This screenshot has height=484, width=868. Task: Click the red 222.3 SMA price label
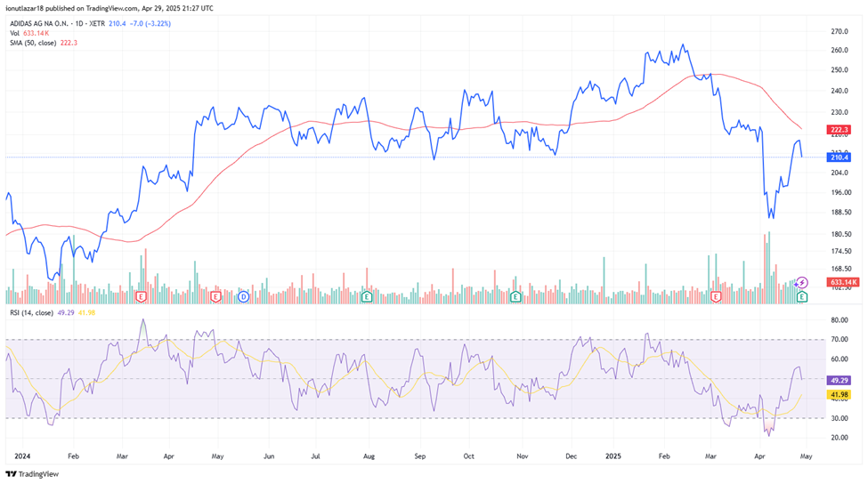[x=839, y=130]
